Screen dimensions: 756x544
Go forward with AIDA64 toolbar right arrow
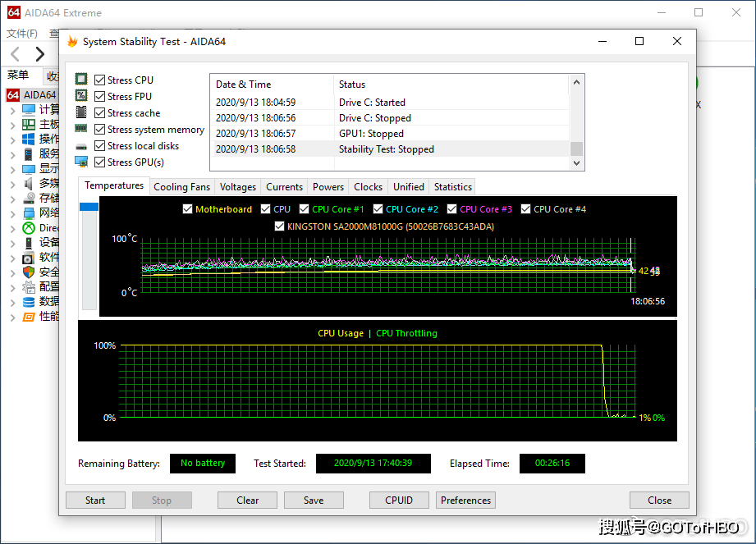[x=40, y=54]
